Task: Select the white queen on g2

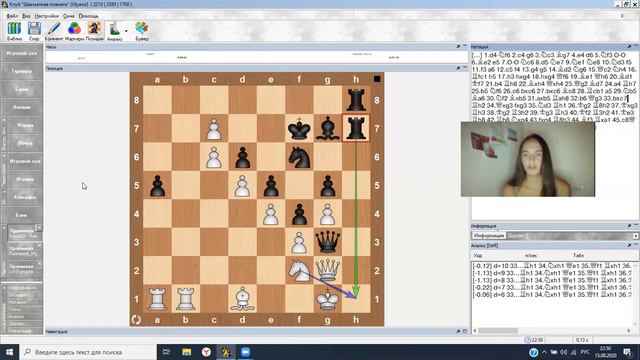Action: coord(328,270)
